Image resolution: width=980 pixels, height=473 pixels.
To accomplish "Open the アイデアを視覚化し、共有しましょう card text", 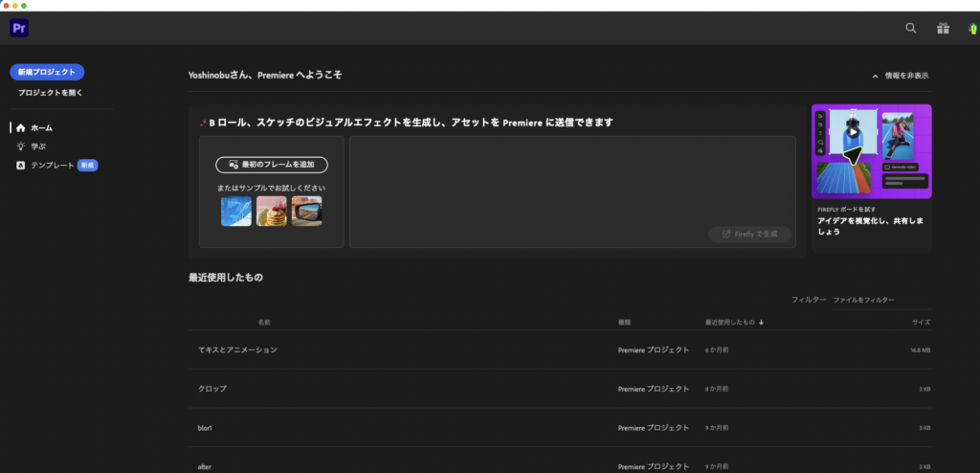I will (x=871, y=226).
